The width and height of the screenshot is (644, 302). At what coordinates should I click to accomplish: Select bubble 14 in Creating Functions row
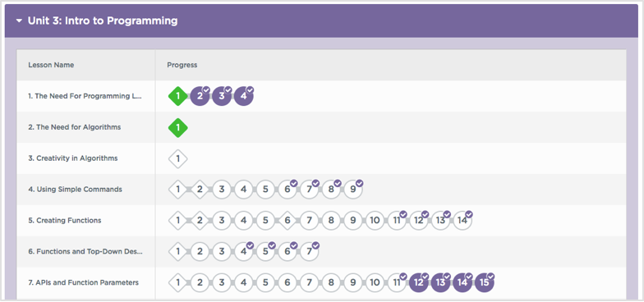tap(462, 221)
